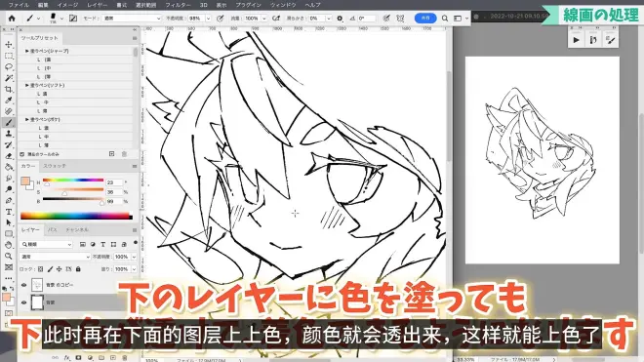Click the smoothing options gear icon
The height and width of the screenshot is (362, 644).
340,19
